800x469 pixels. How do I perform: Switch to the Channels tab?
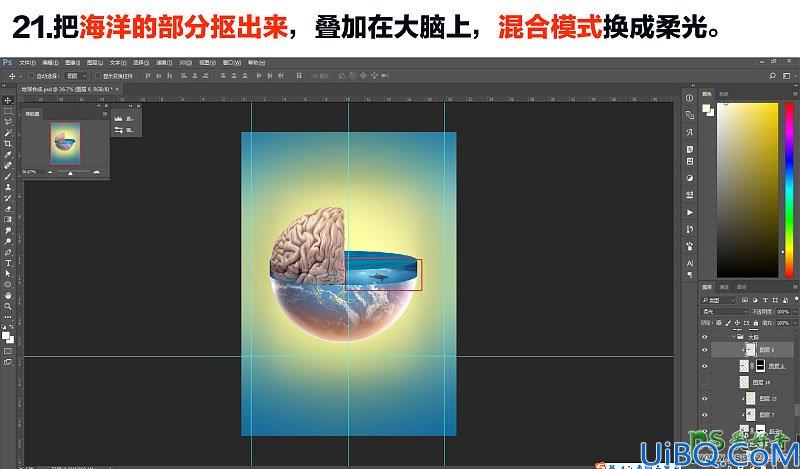724,287
